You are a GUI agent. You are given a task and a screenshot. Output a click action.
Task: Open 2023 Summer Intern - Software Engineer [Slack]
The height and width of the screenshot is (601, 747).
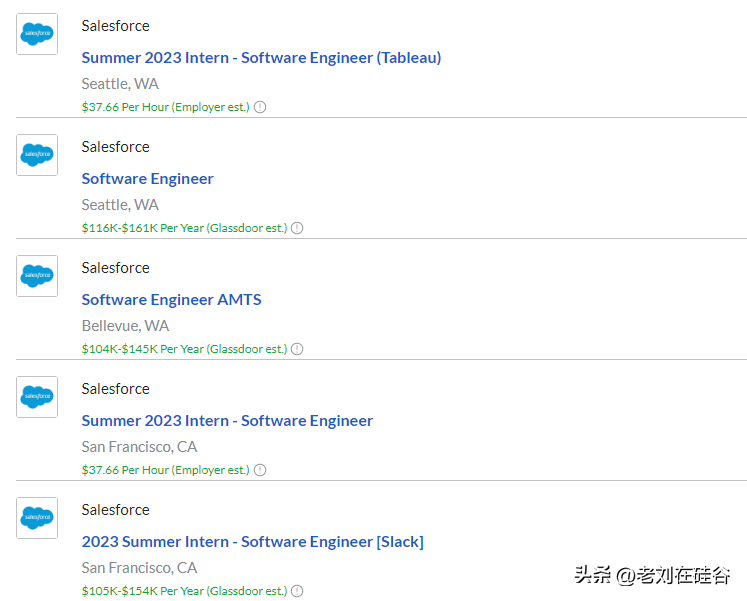click(252, 542)
